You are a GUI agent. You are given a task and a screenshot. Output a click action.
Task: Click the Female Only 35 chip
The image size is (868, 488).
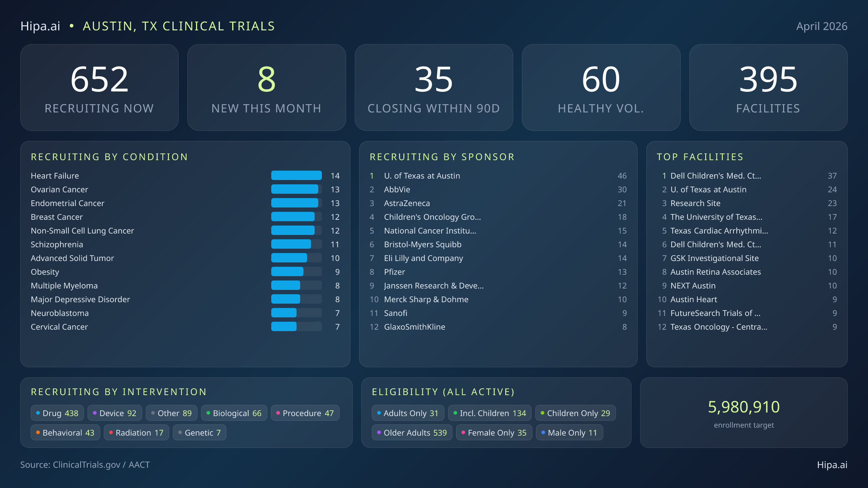(494, 433)
